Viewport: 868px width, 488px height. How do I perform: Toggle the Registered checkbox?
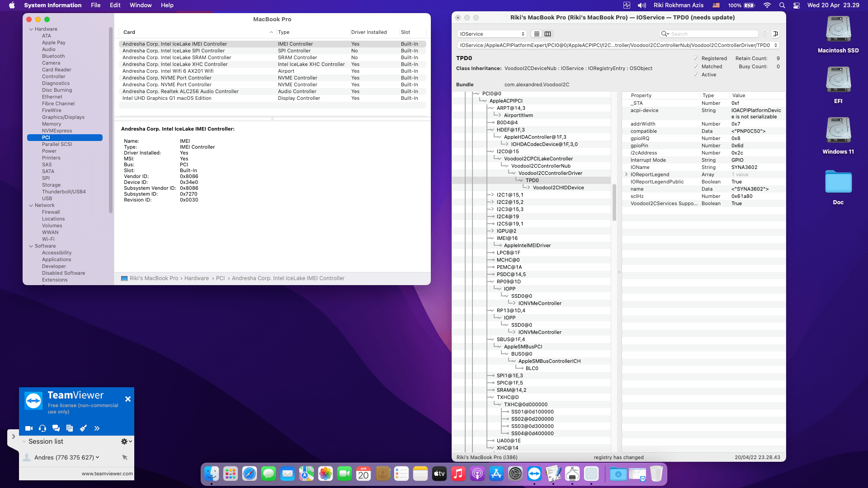696,58
